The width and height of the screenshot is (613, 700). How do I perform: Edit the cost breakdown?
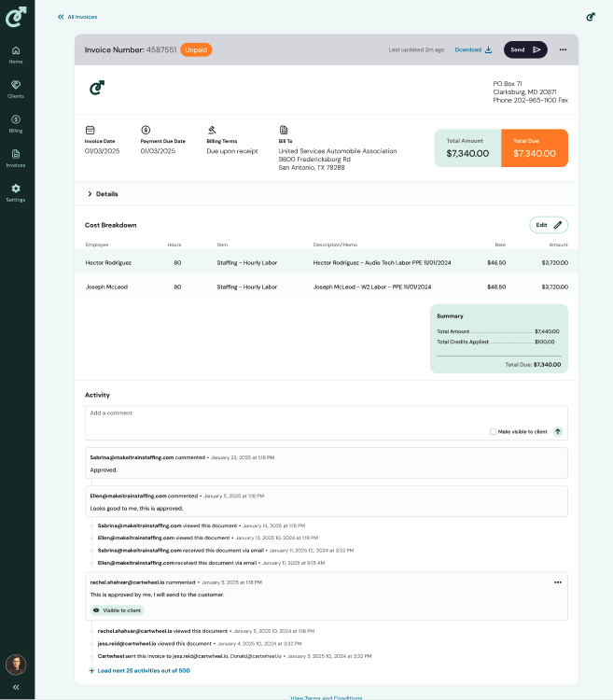click(x=548, y=225)
